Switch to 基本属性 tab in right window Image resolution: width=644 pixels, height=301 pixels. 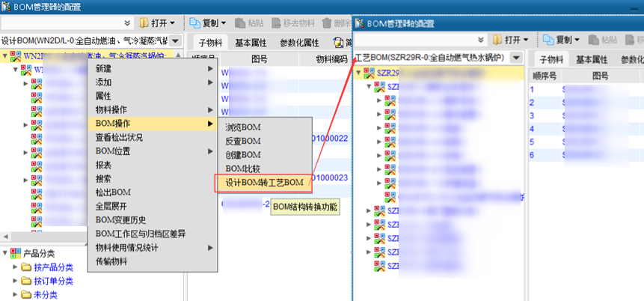pos(592,60)
